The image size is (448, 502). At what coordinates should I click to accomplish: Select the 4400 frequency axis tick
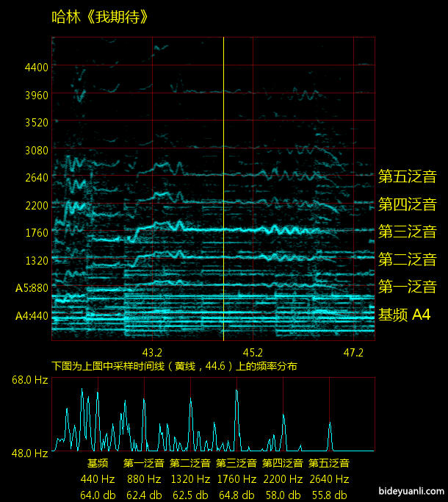36,67
